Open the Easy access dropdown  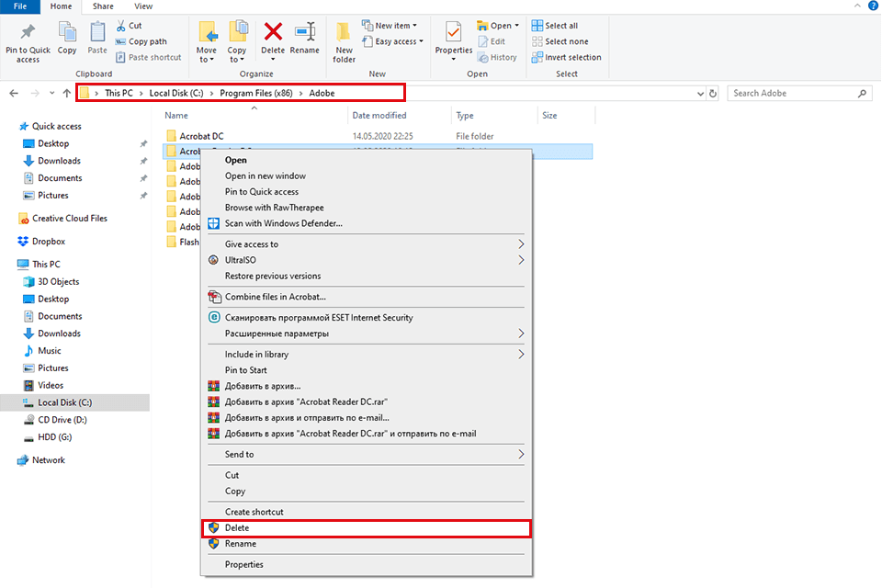392,41
